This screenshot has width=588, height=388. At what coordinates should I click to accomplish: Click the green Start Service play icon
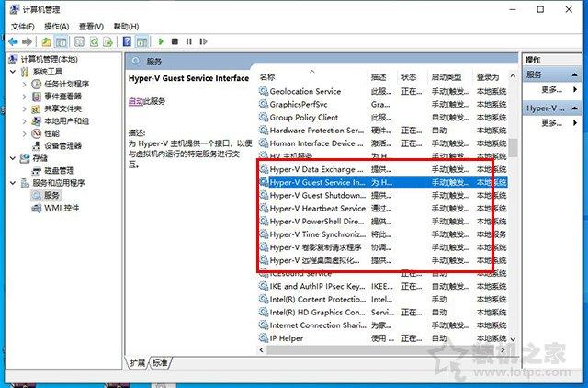[161, 42]
